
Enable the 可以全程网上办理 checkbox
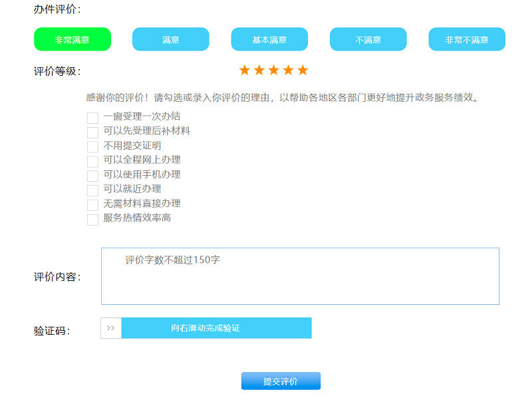tap(92, 160)
